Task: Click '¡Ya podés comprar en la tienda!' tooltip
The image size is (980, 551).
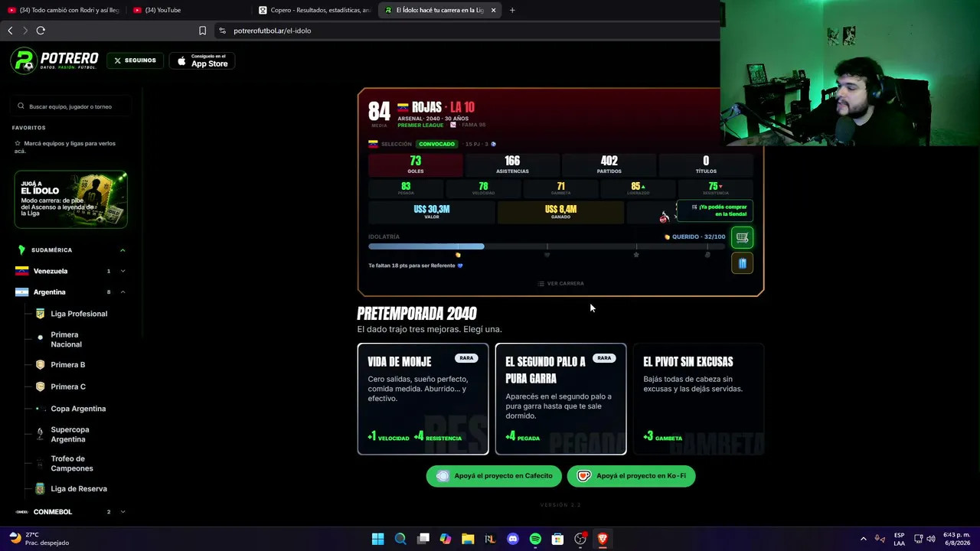Action: coord(715,210)
